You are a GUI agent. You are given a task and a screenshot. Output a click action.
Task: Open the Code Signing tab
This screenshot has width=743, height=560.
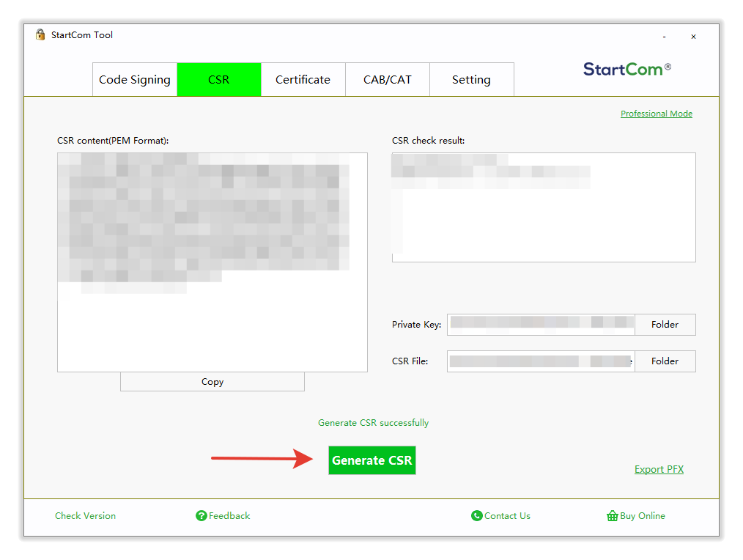[x=135, y=80]
